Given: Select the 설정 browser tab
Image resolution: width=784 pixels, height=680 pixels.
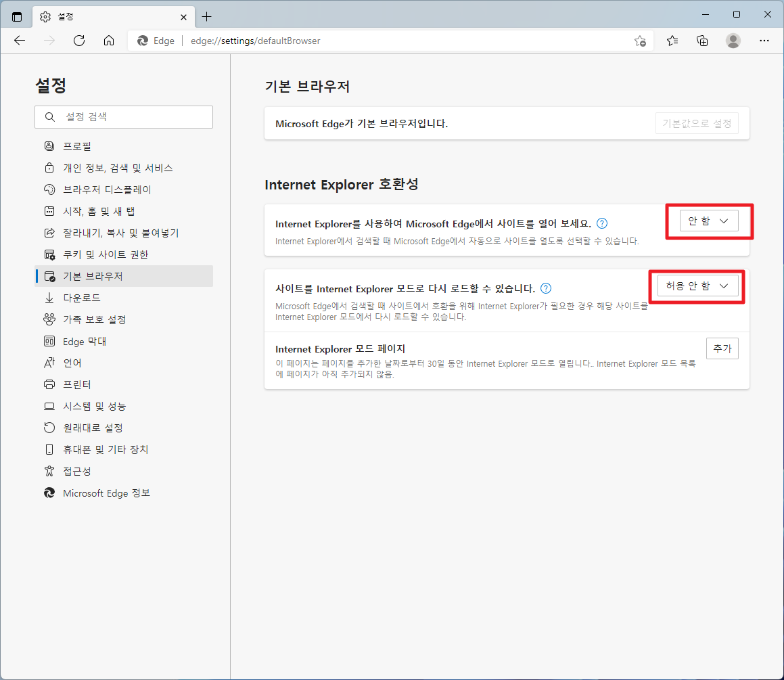Looking at the screenshot, I should click(114, 16).
